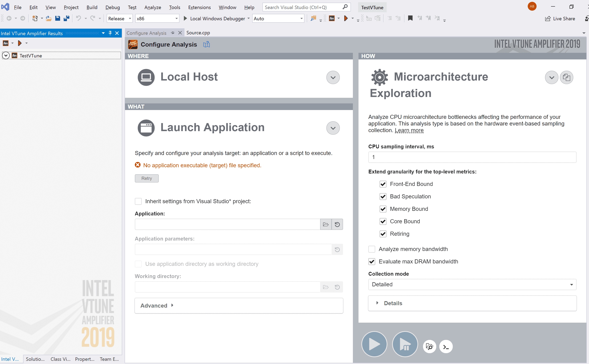Open the command line dialog icon
The height and width of the screenshot is (364, 589).
[446, 346]
